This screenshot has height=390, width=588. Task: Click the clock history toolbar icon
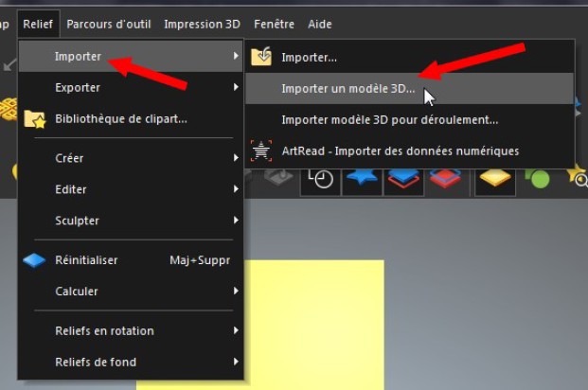click(321, 181)
